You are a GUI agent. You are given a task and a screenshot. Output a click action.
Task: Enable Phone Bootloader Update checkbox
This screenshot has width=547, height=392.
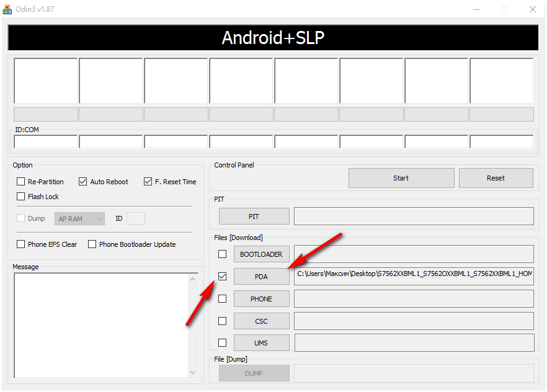[92, 244]
